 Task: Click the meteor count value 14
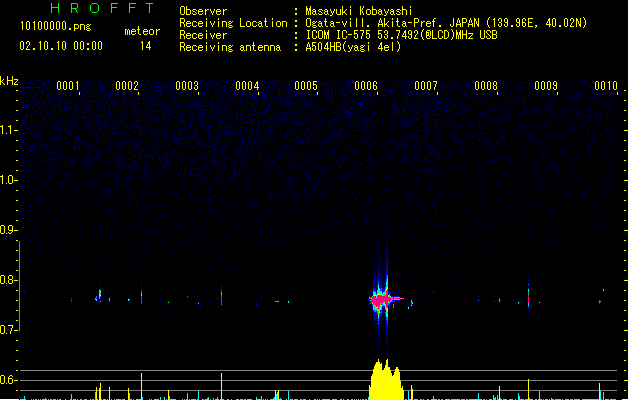click(145, 46)
